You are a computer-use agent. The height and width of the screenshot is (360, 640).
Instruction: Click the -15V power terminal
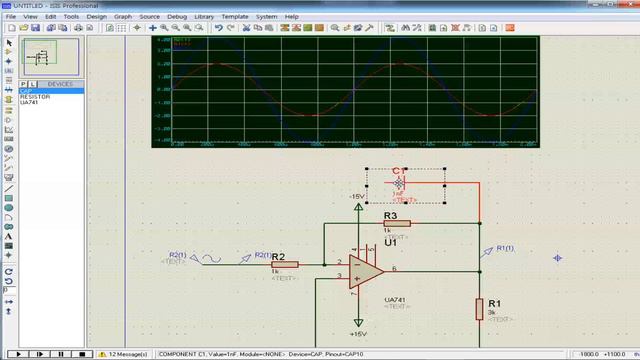tap(358, 207)
